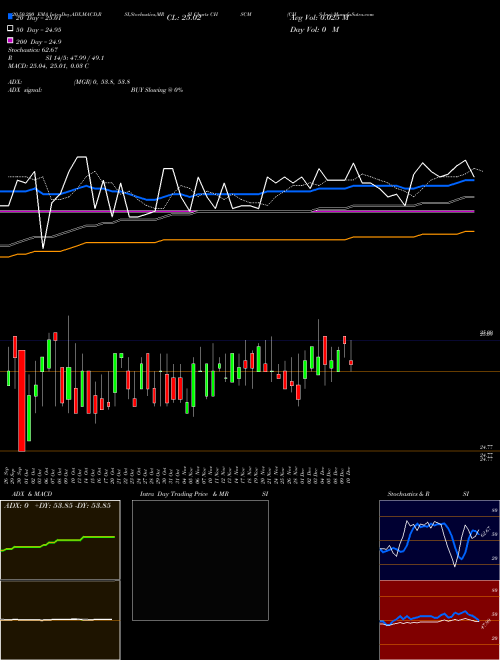Screen dimensions: 500x660
Task: Click the magenta 200 Day legend square
Action: (11, 40)
